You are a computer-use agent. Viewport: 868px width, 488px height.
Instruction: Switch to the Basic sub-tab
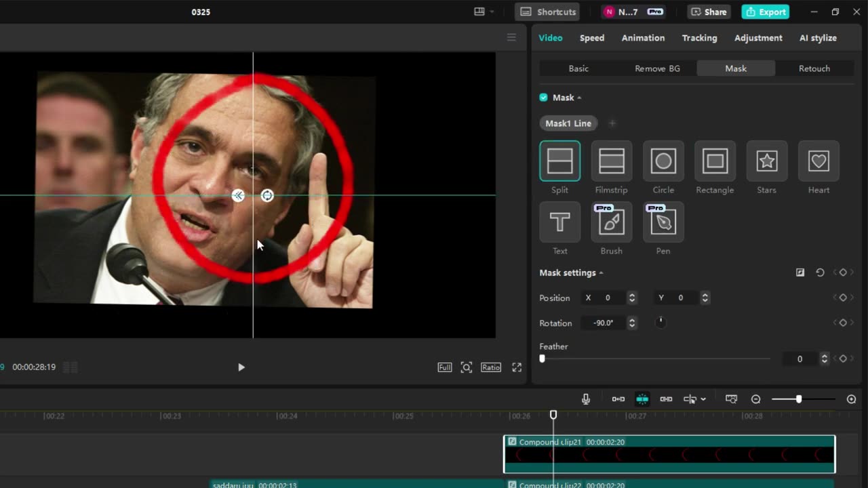pos(578,68)
